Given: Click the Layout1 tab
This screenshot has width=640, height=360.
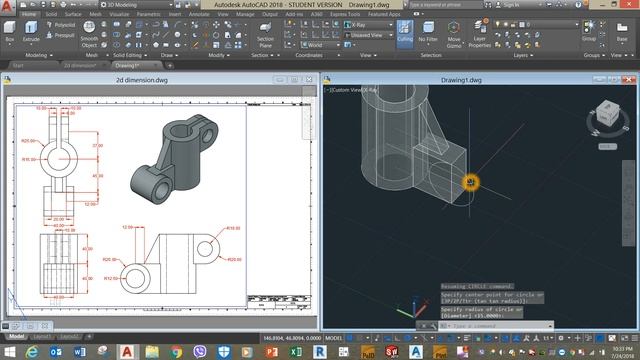Looking at the screenshot, I should point(42,336).
